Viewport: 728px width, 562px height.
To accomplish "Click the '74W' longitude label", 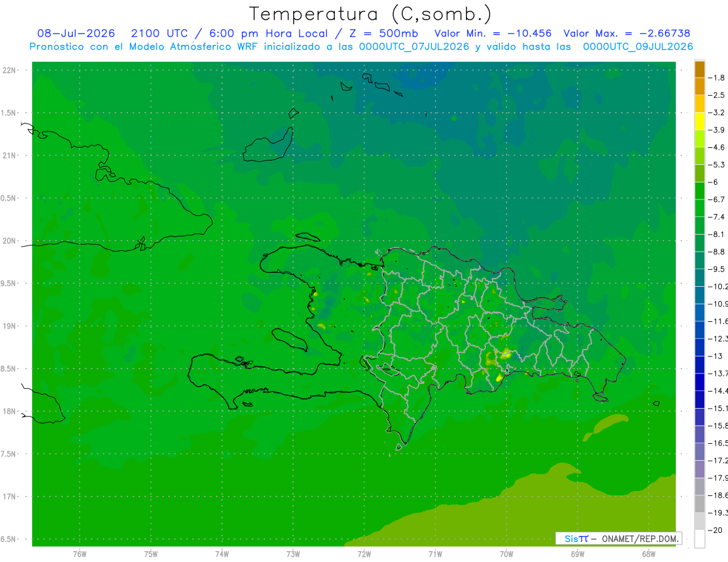I will 222,554.
